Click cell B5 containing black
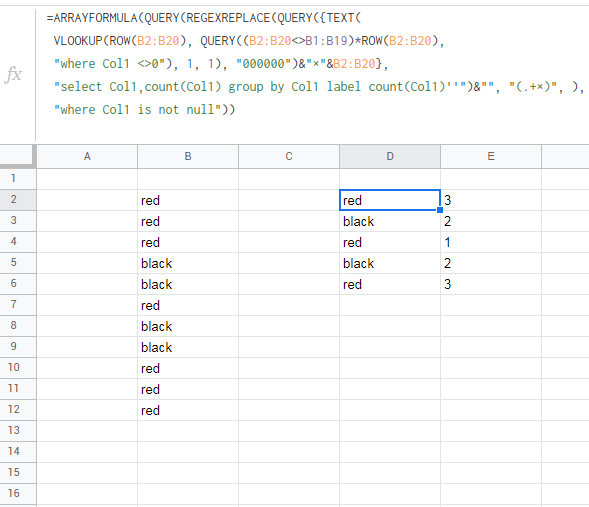This screenshot has width=589, height=507. pyautogui.click(x=188, y=263)
